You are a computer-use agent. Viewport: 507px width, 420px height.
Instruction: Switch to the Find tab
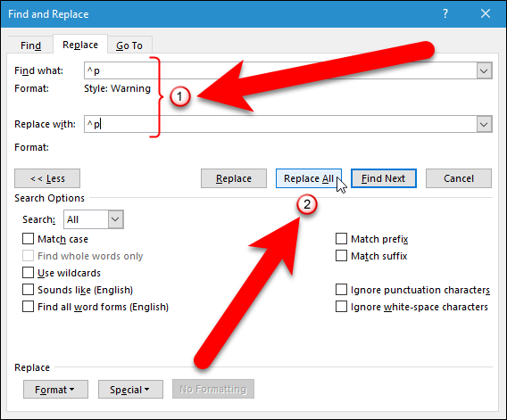[30, 45]
